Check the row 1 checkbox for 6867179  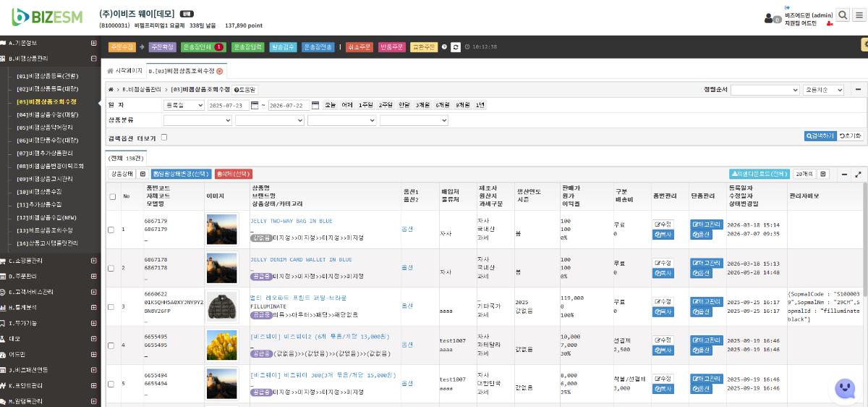pos(111,230)
